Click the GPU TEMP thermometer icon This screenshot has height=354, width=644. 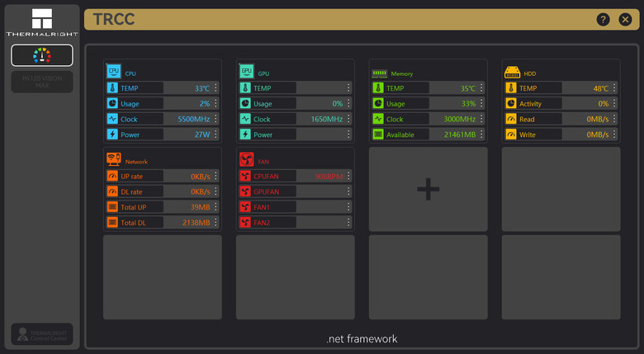click(x=245, y=88)
